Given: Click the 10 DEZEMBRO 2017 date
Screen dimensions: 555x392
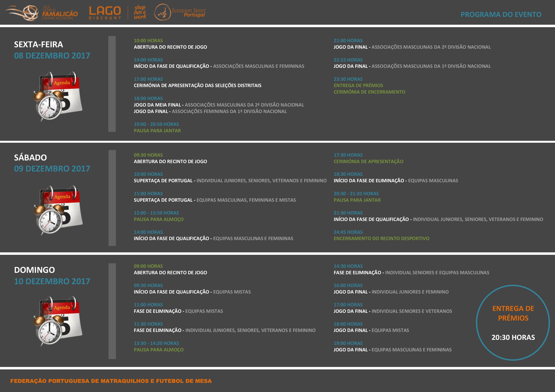Looking at the screenshot, I should 52,282.
